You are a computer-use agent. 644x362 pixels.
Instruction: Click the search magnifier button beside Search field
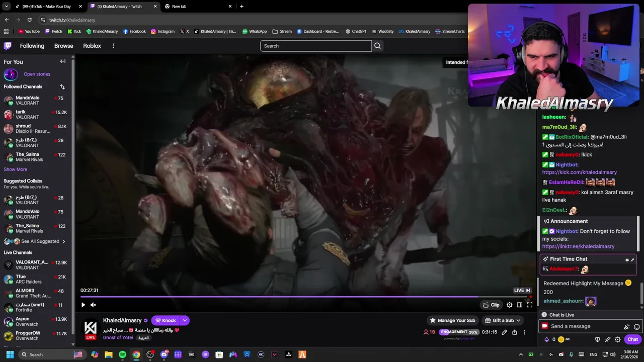377,46
